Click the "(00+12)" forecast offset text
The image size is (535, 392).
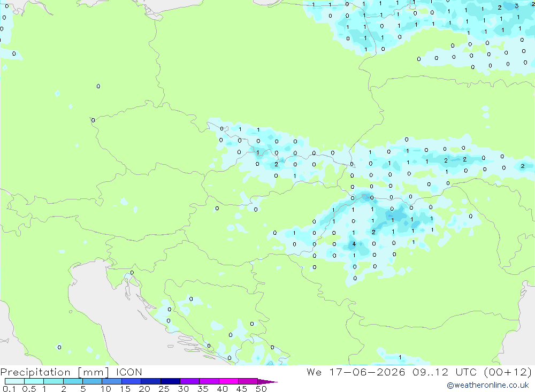coord(508,372)
